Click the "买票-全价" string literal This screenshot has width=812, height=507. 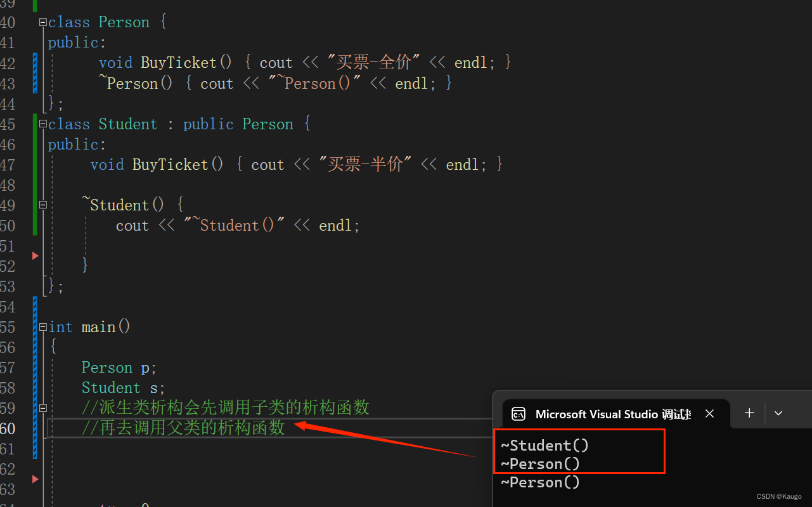(374, 63)
